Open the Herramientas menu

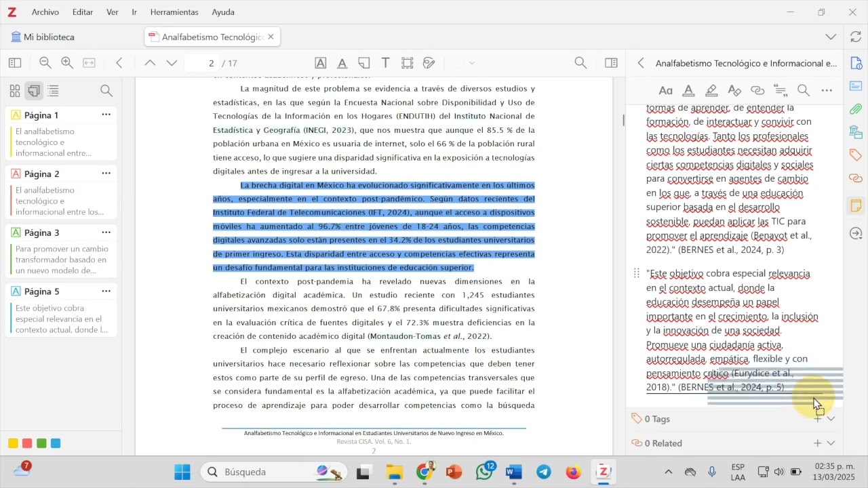[x=174, y=12]
